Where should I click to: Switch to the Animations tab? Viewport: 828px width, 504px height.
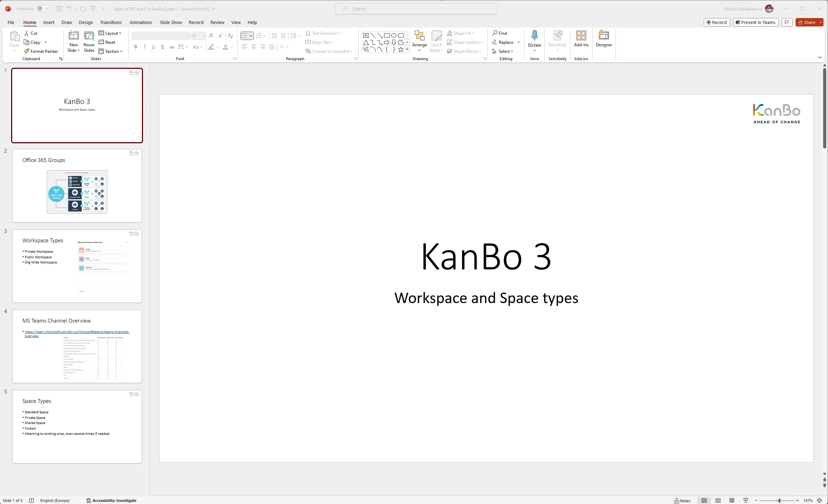pyautogui.click(x=141, y=22)
